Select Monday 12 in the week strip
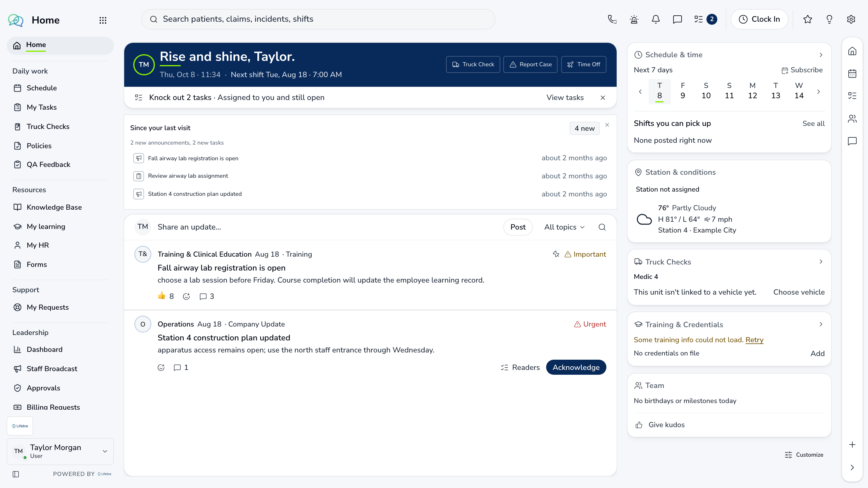The image size is (868, 488). (x=753, y=91)
